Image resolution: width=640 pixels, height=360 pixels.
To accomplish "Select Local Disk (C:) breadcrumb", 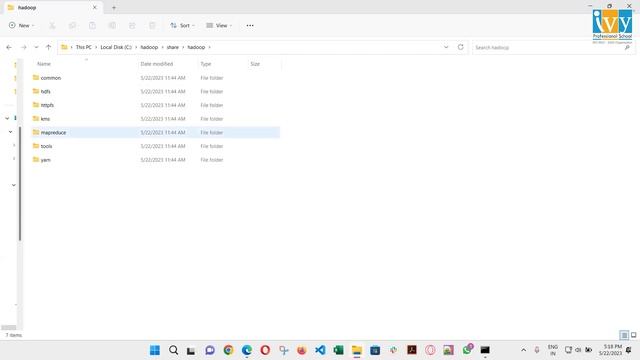I will point(116,47).
